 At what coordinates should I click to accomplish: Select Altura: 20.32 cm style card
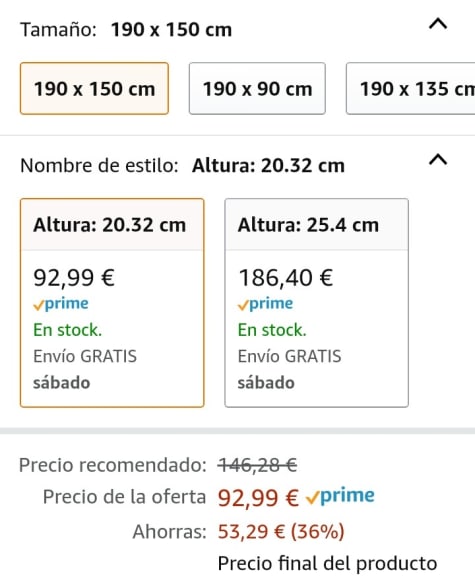(112, 303)
